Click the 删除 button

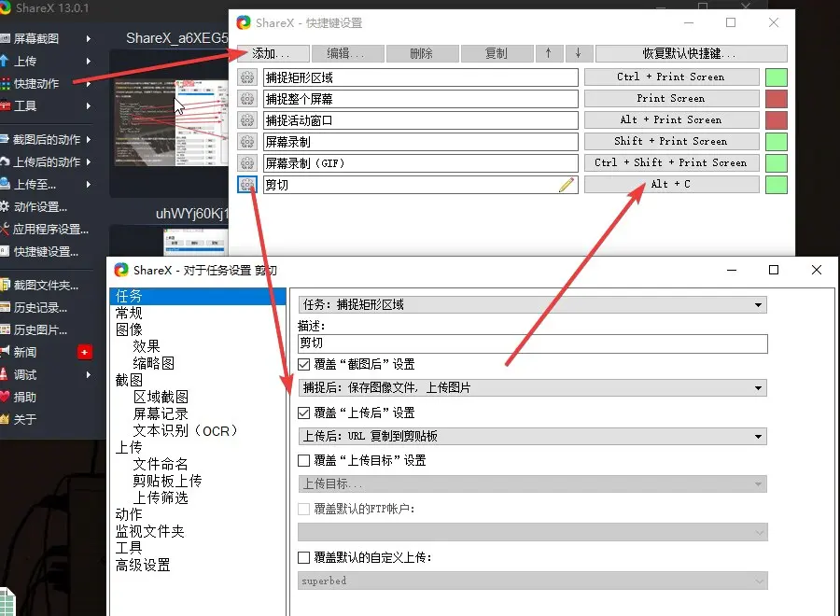click(x=422, y=53)
